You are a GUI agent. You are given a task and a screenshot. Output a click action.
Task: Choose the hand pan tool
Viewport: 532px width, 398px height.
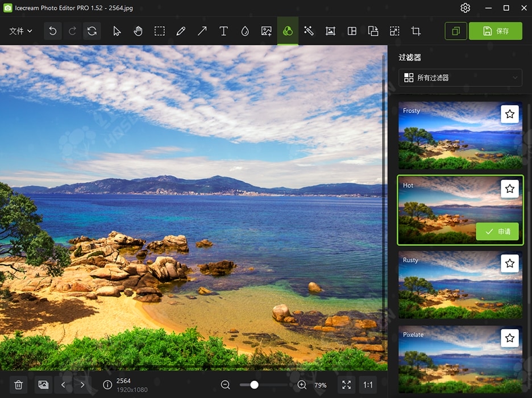(138, 31)
